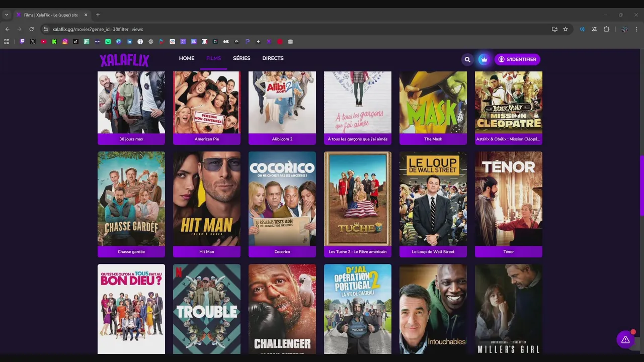644x362 pixels.
Task: Open the Miller's Girl poster
Action: (509, 309)
